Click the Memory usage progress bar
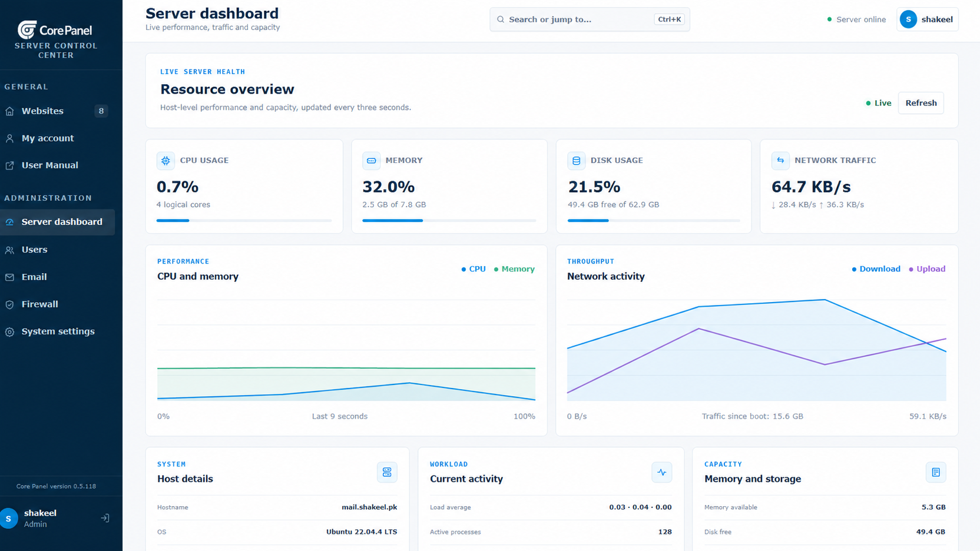The height and width of the screenshot is (551, 980). coord(449,221)
